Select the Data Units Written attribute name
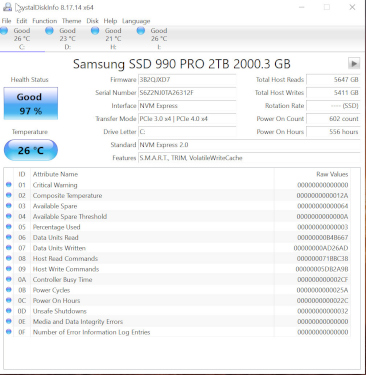366x375 pixels. tap(59, 248)
